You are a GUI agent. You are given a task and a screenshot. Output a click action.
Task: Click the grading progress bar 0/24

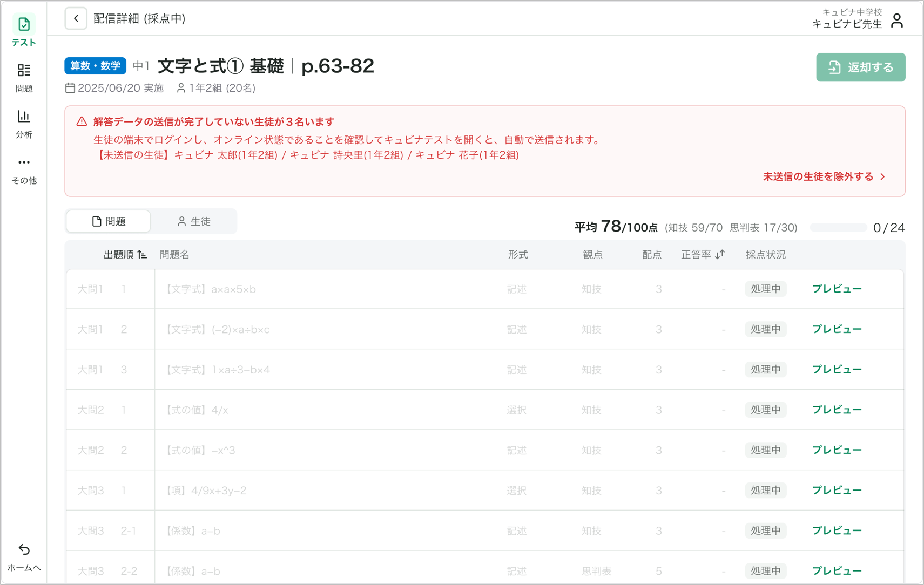pos(839,228)
